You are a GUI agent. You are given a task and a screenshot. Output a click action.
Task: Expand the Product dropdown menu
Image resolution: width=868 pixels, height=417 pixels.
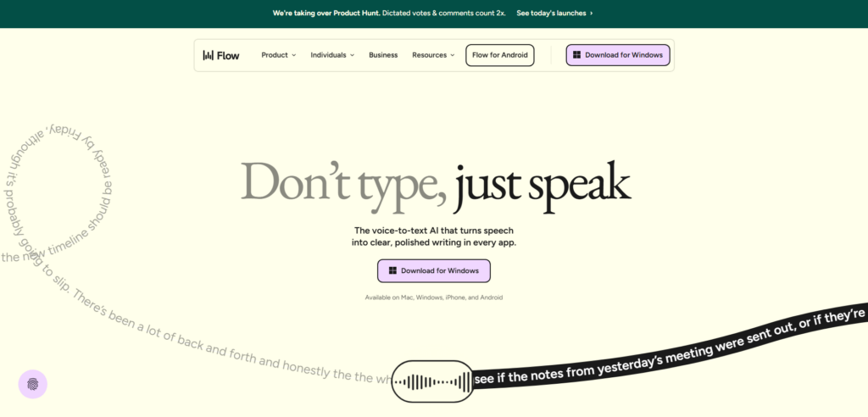[x=278, y=55]
